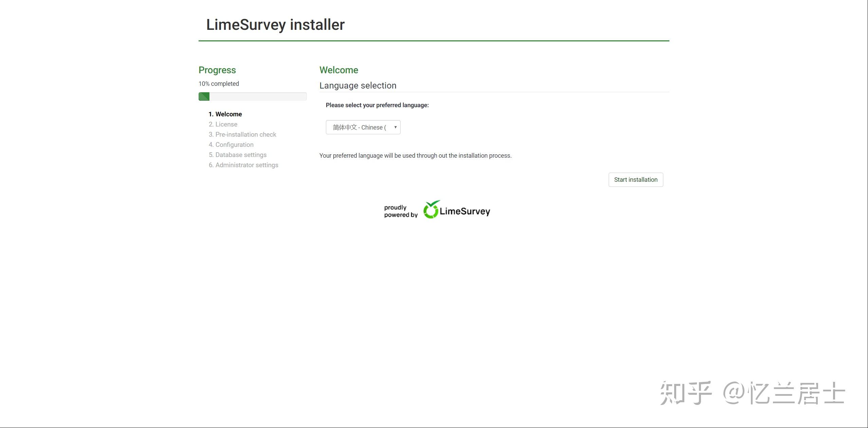
Task: Click the Progress sidebar heading
Action: (x=217, y=70)
